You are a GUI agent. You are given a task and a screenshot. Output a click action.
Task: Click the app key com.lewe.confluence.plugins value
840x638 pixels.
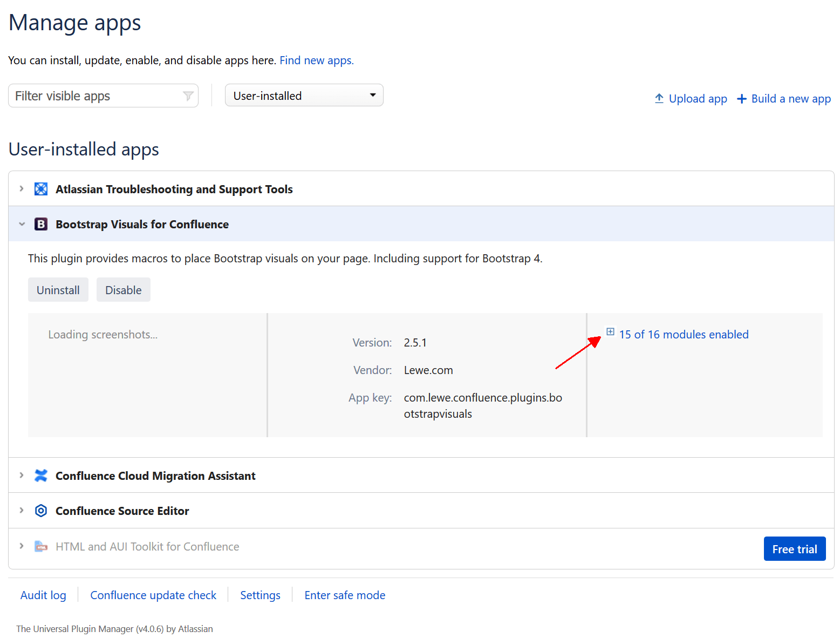pos(483,406)
